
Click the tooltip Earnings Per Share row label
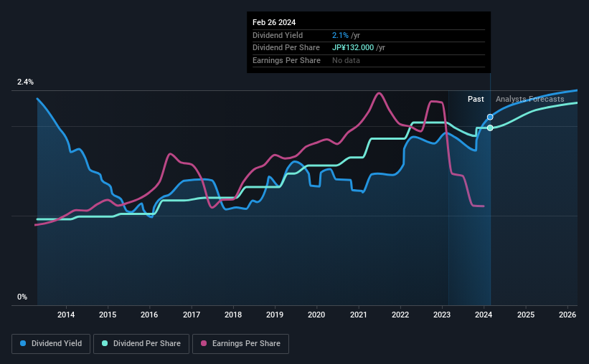287,60
